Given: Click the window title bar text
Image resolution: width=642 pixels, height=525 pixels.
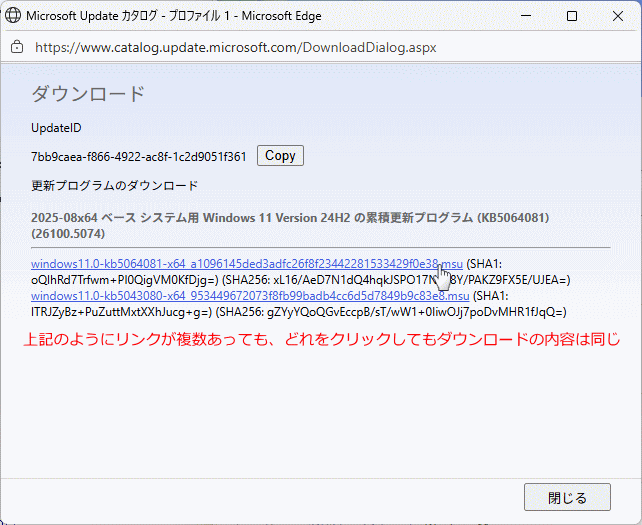Looking at the screenshot, I should coord(180,17).
